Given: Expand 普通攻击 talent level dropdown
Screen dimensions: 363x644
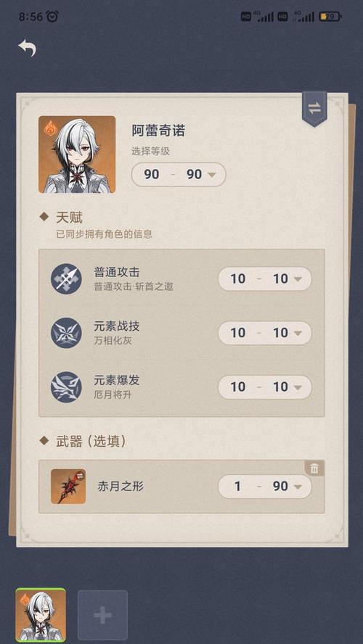Looking at the screenshot, I should pos(265,279).
